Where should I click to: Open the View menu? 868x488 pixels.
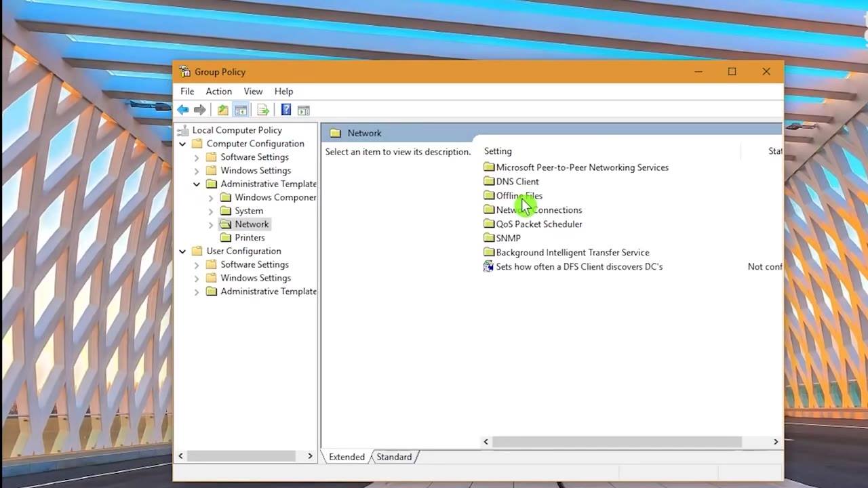point(253,91)
